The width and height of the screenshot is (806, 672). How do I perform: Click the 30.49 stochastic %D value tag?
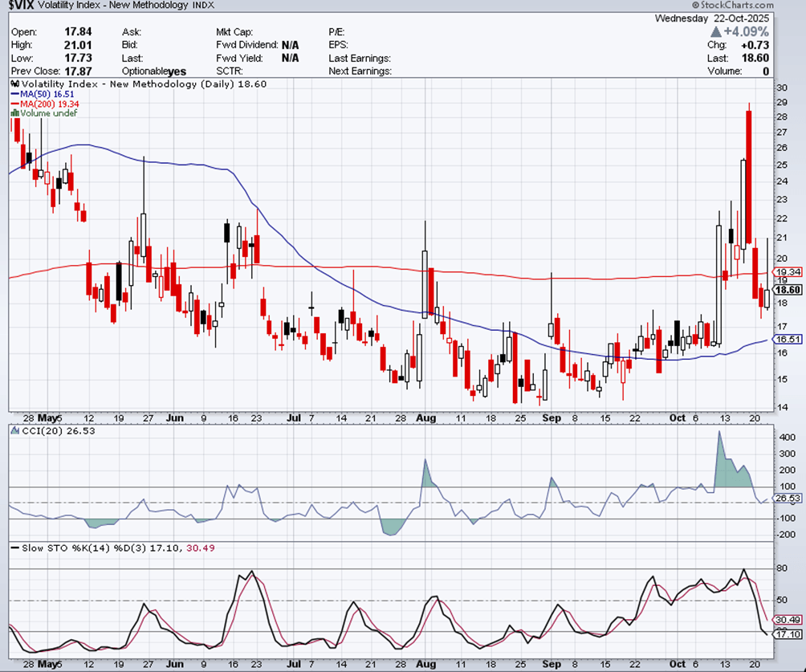coord(789,620)
